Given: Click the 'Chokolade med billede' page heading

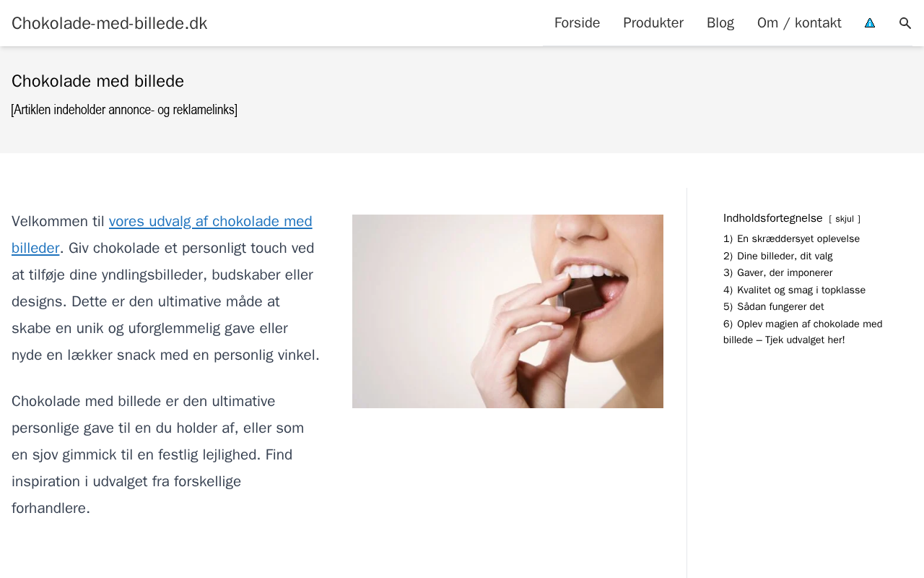Looking at the screenshot, I should (98, 81).
